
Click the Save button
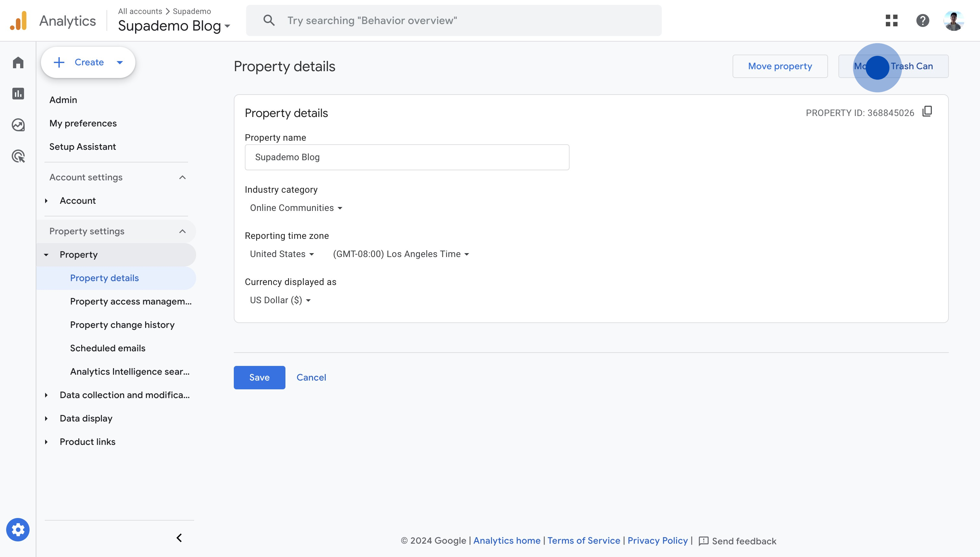(x=259, y=378)
